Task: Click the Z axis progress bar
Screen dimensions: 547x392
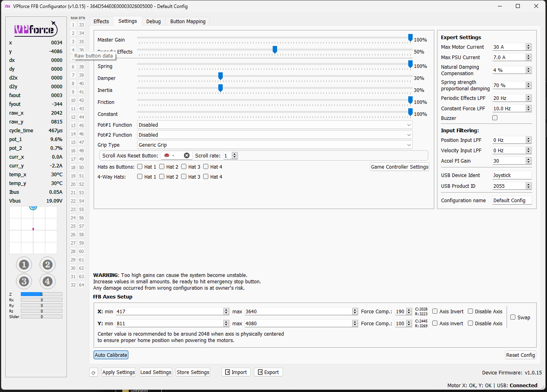Action: [x=42, y=294]
